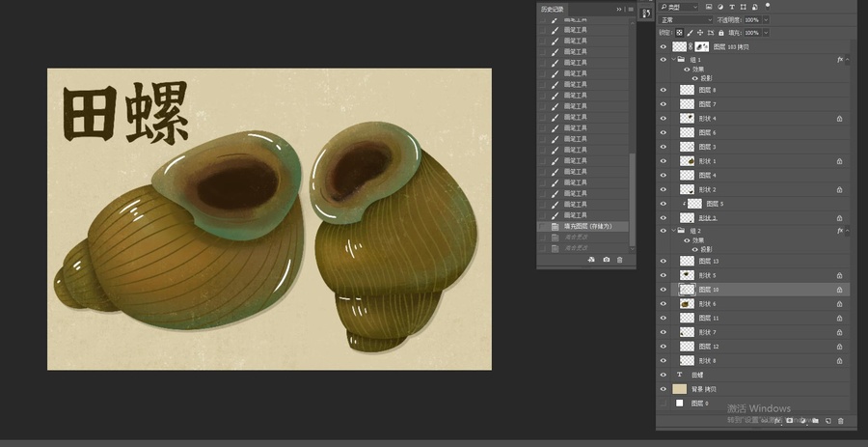Filter layers by adjustment layer icon
Image resolution: width=868 pixels, height=447 pixels.
(x=720, y=7)
